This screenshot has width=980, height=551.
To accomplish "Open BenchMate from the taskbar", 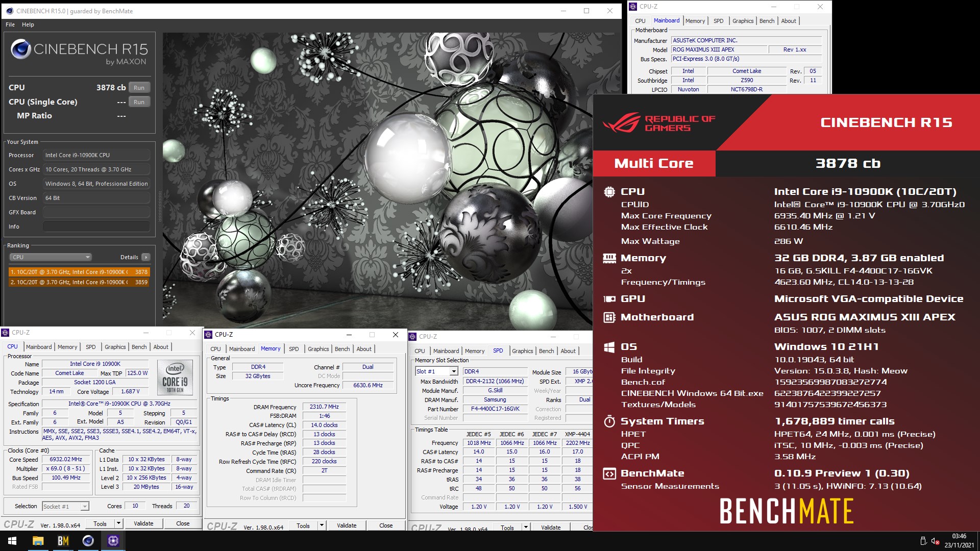I will point(63,541).
